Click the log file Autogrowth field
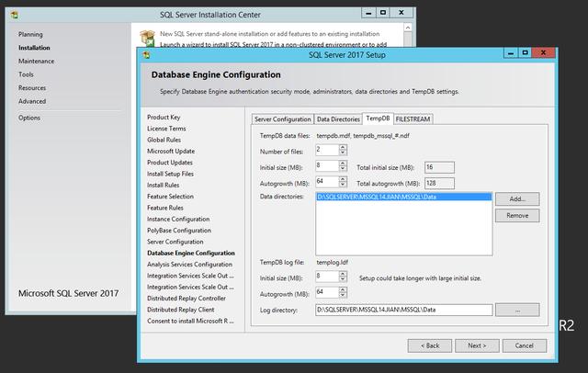 tap(327, 292)
